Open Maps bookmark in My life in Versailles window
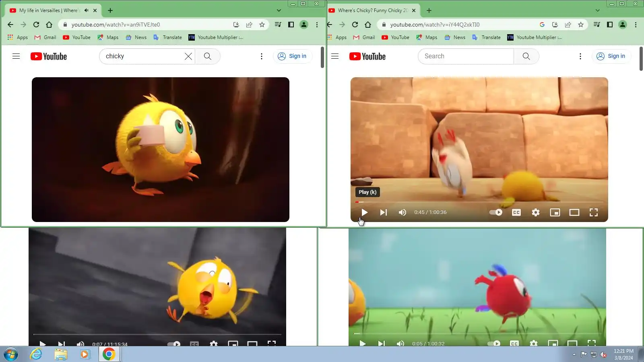644x362 pixels. [108, 37]
